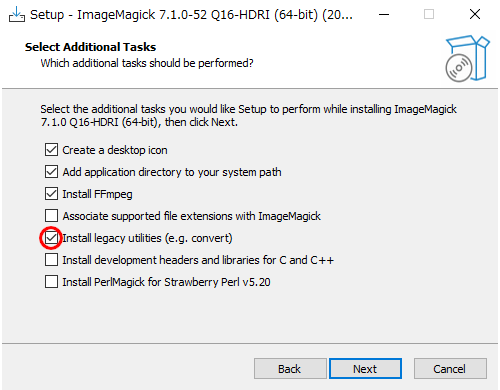Click the Setup - ImageMagick title bar text
The image size is (500, 390).
point(191,15)
